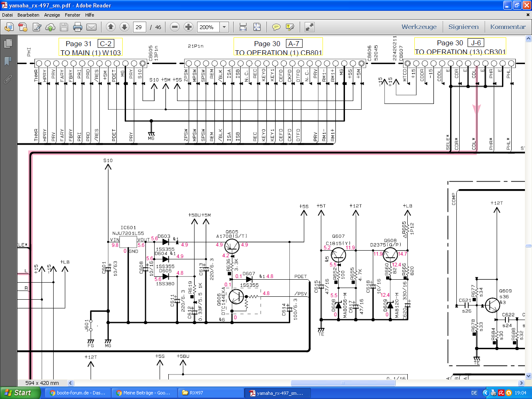Click the horizontal scrollbar left arrow
The width and height of the screenshot is (532, 399).
tap(71, 383)
